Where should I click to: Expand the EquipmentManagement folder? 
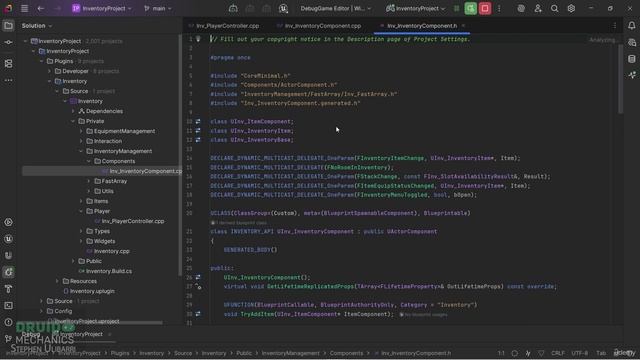point(81,131)
